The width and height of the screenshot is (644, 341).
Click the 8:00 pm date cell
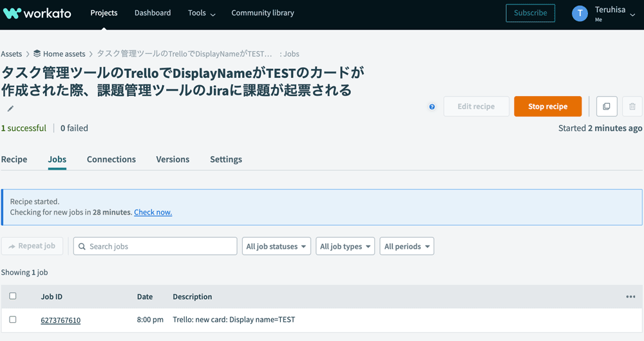click(150, 320)
